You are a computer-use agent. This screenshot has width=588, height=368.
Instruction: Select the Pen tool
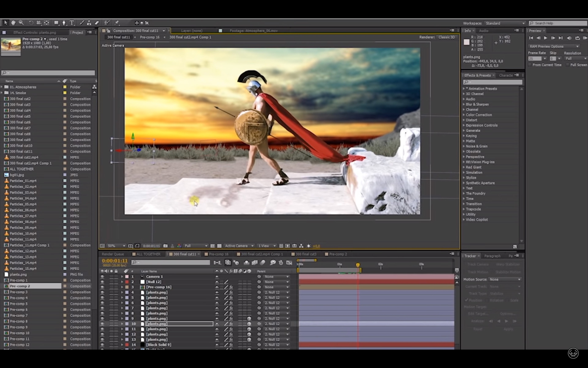point(64,23)
